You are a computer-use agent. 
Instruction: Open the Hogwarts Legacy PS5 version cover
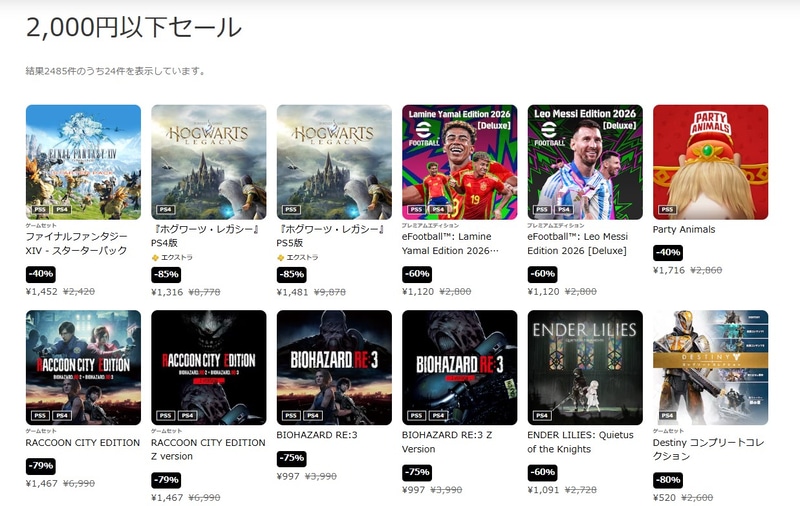click(334, 162)
